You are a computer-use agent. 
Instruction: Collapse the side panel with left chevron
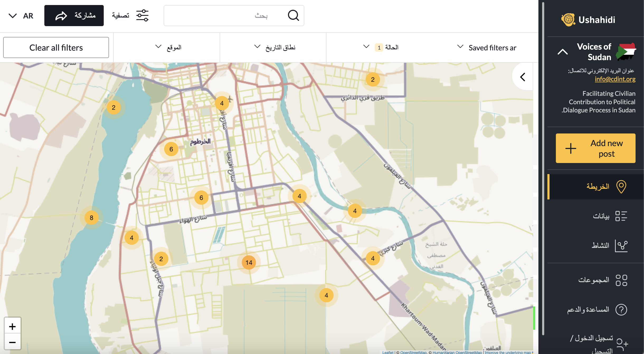coord(523,77)
